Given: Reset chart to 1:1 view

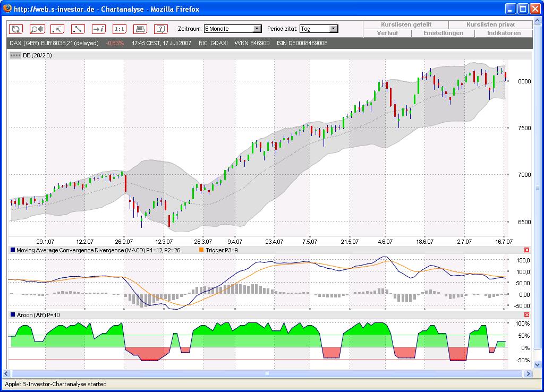Looking at the screenshot, I should (120, 29).
